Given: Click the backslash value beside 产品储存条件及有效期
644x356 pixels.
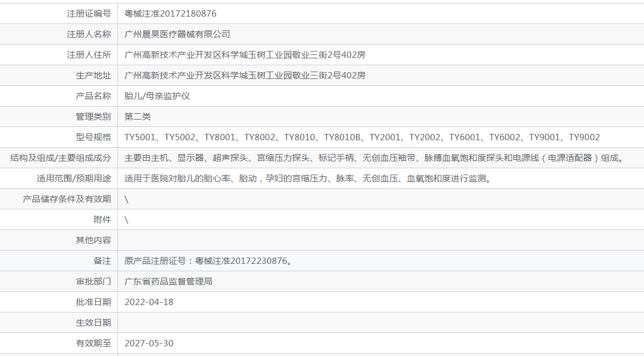Looking at the screenshot, I should pyautogui.click(x=127, y=199).
